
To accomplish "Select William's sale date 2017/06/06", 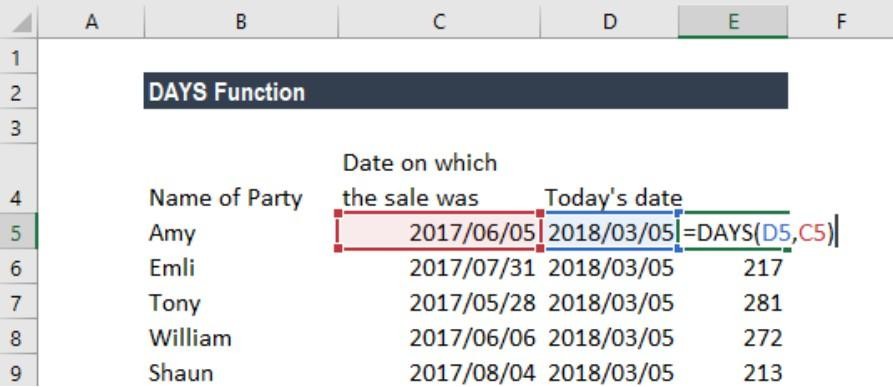I will pyautogui.click(x=439, y=338).
